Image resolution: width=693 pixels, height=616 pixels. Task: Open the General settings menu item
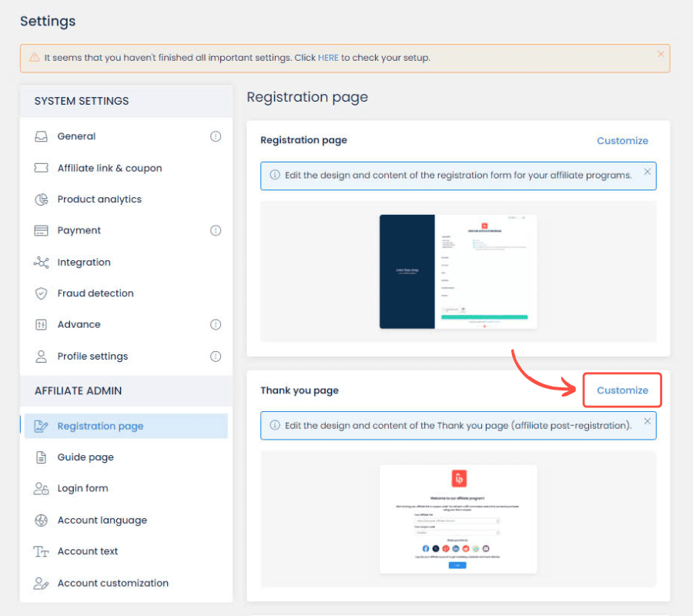point(126,136)
